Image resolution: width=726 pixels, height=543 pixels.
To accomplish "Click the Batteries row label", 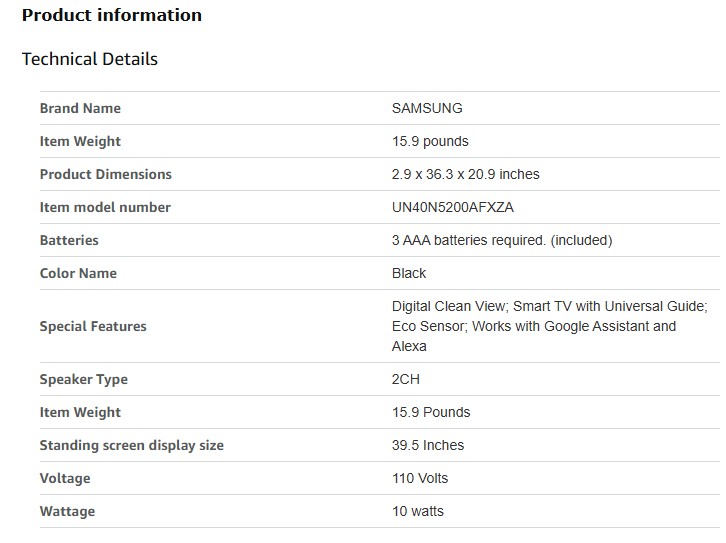I will click(x=69, y=240).
